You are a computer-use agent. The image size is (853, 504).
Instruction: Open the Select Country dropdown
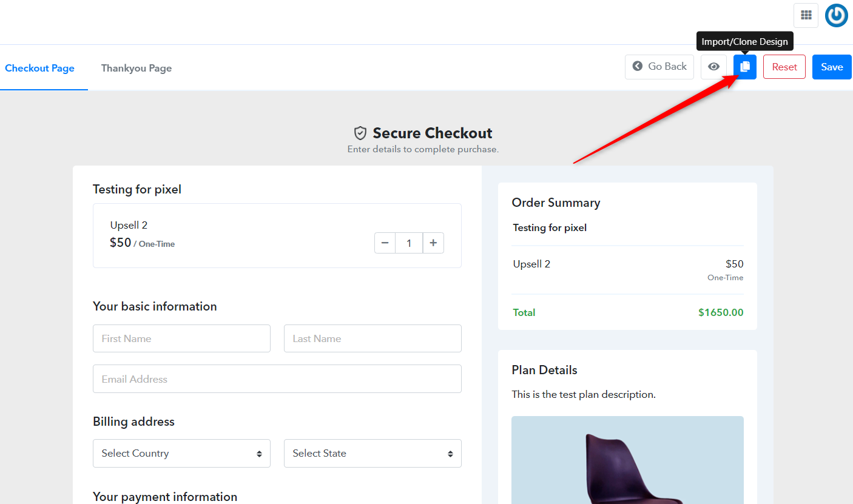coord(181,453)
